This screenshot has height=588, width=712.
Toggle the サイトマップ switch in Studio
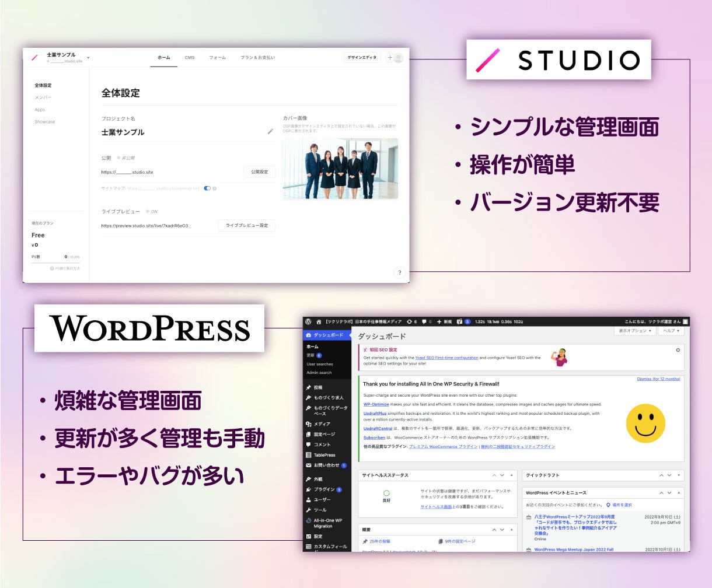tap(207, 188)
